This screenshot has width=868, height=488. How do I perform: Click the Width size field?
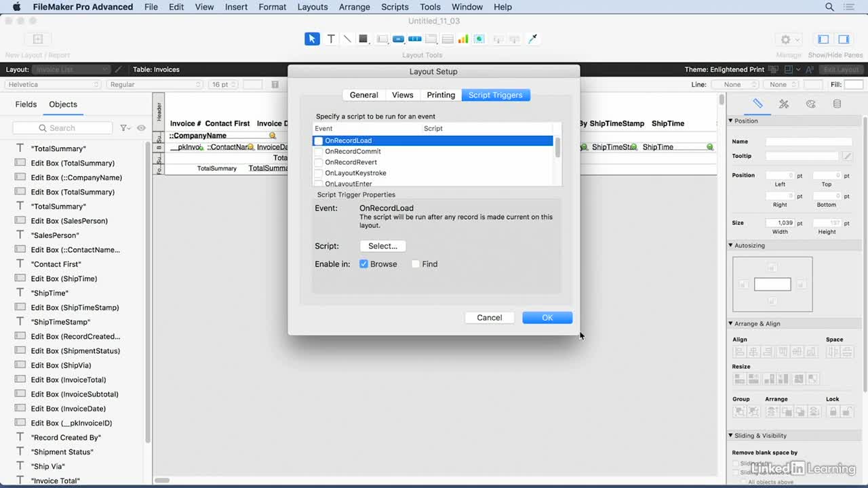[x=781, y=223]
